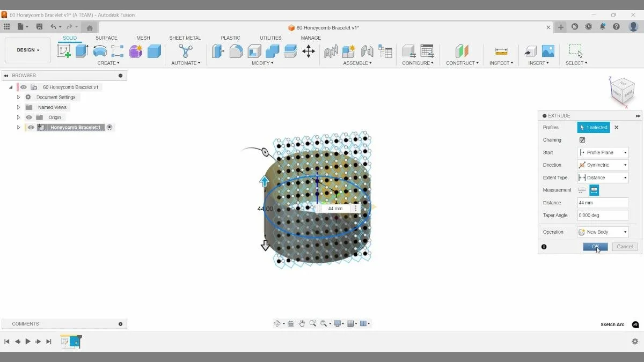
Task: Activate the Box selection tool
Action: tap(576, 51)
